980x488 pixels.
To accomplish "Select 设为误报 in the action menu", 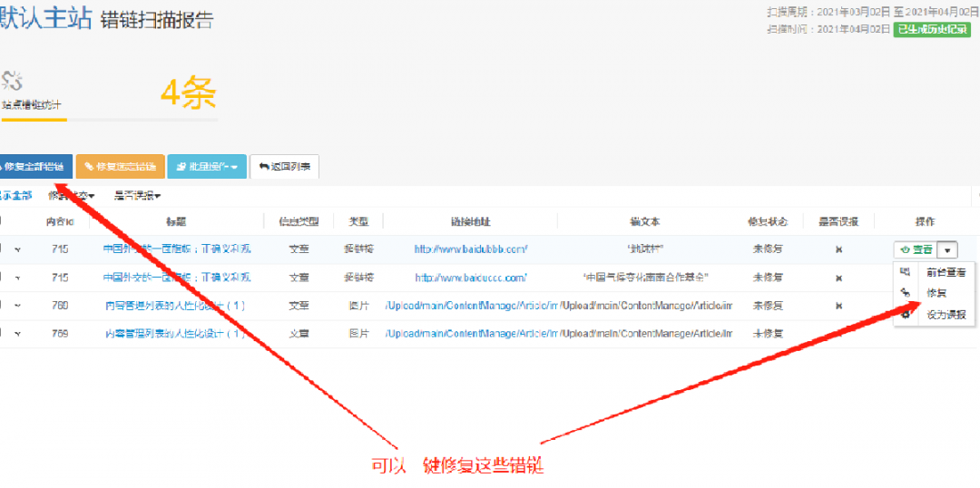I will 946,315.
